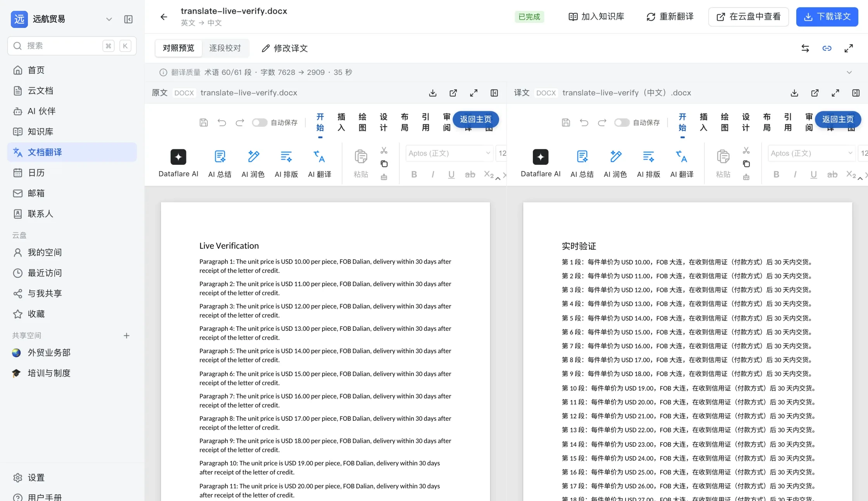The image size is (868, 501).
Task: Click AI 翻译 in the original editor
Action: pyautogui.click(x=320, y=163)
